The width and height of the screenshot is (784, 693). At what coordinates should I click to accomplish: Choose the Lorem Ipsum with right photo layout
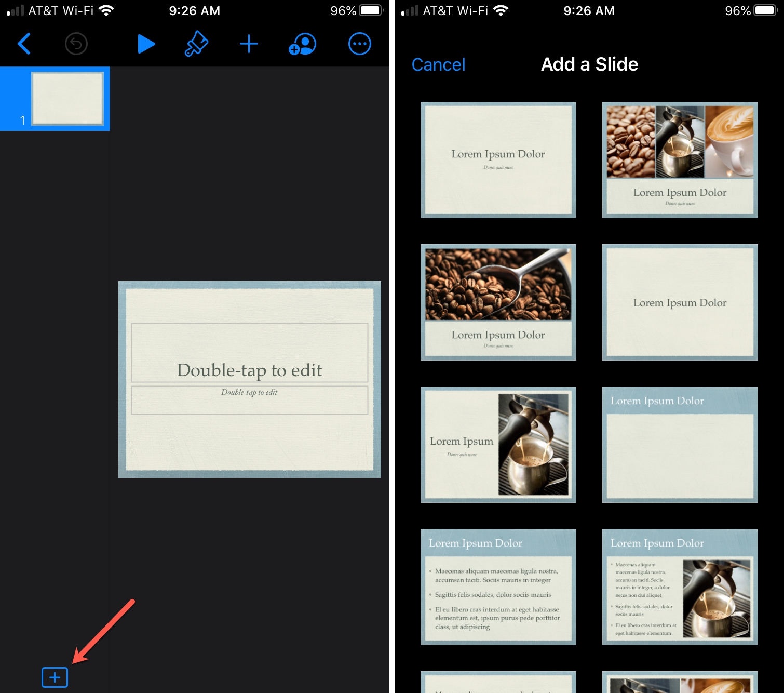pyautogui.click(x=498, y=445)
